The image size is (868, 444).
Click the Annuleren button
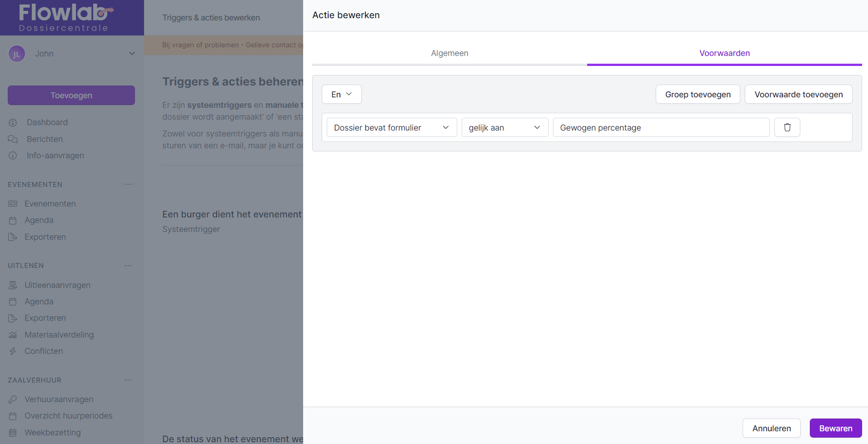click(771, 429)
